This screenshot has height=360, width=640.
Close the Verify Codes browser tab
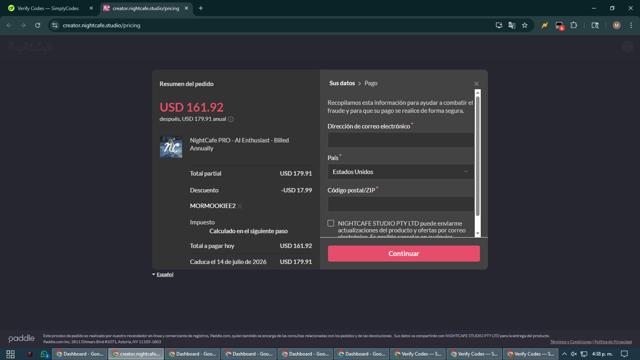tap(91, 8)
